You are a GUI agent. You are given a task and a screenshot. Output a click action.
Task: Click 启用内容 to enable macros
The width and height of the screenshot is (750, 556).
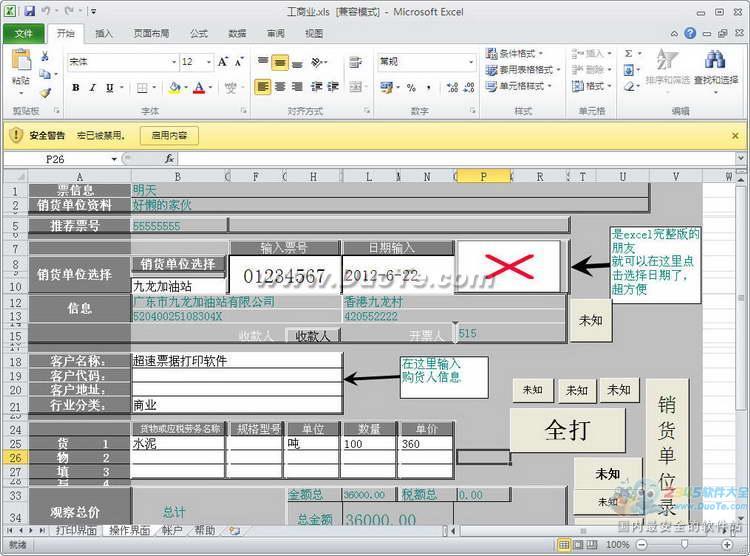pos(169,136)
